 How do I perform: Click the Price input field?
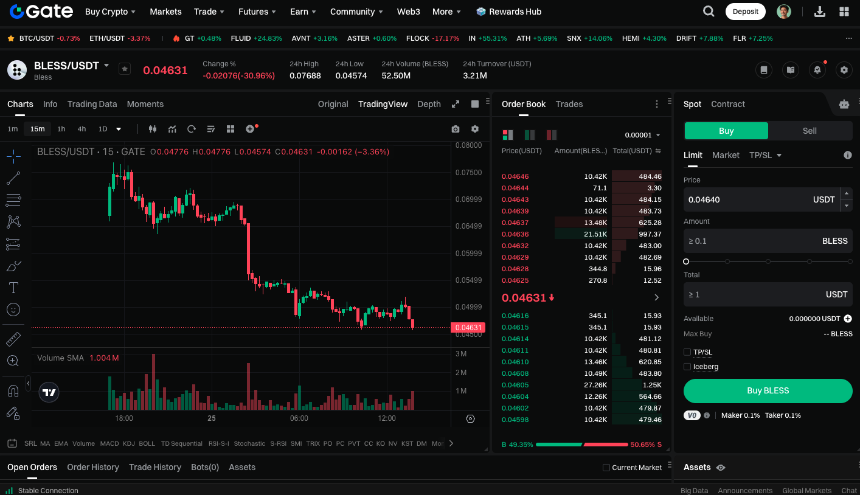[761, 200]
